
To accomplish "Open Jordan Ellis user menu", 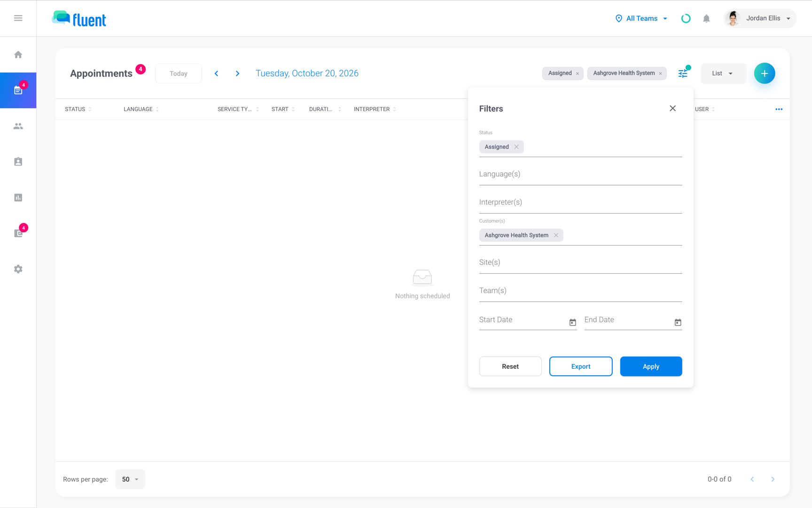I will (760, 18).
